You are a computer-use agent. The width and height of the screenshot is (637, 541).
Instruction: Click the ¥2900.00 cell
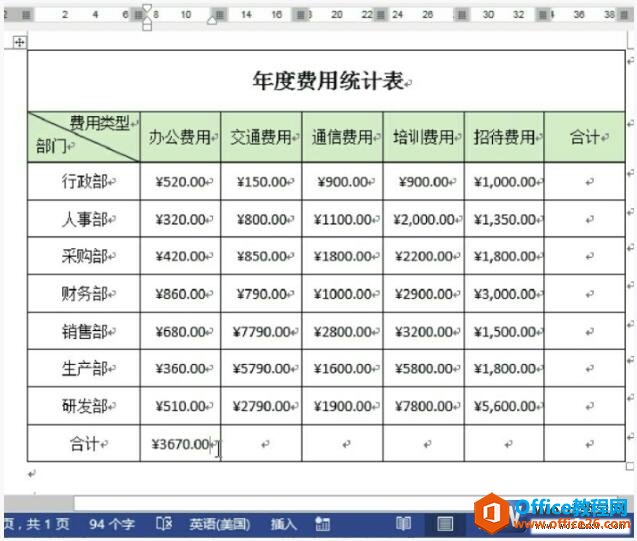pos(424,294)
